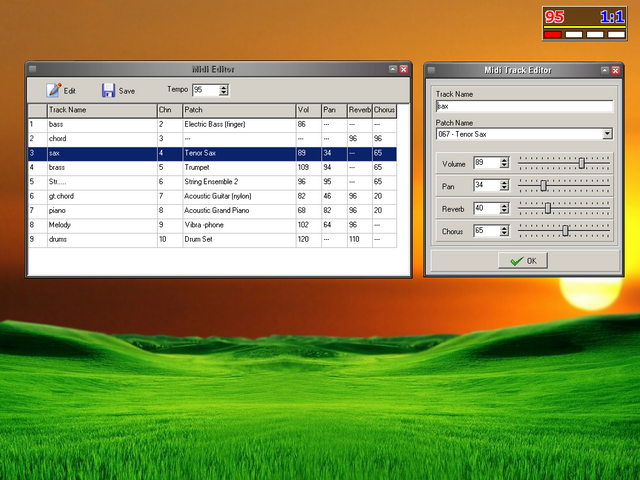Screen dimensions: 640x480
Task: Click the Vol column header
Action: (309, 110)
